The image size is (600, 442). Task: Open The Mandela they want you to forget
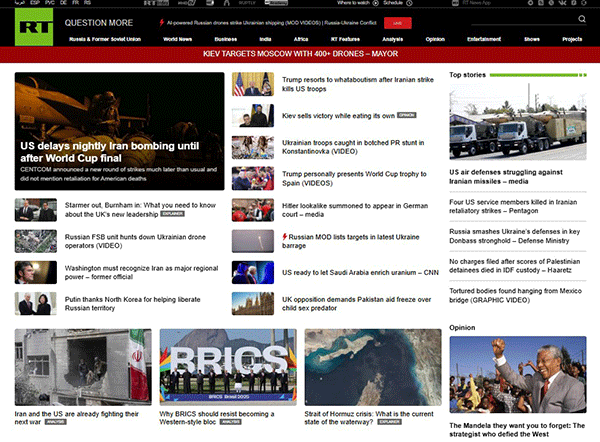click(517, 430)
